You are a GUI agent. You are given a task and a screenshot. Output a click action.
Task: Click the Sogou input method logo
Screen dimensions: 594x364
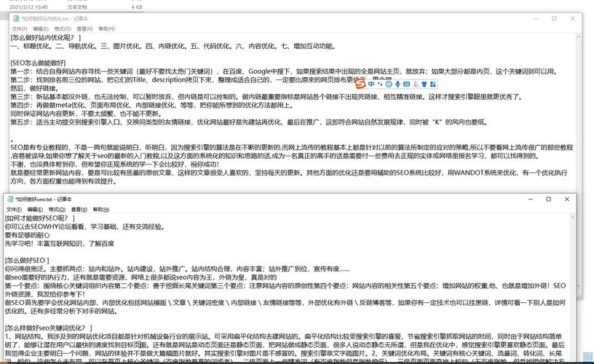coord(360,84)
